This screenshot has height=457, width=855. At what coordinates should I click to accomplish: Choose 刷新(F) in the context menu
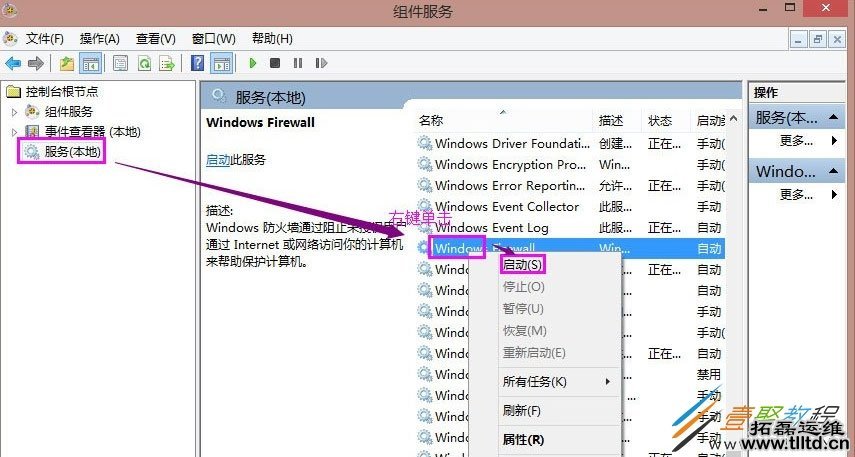[521, 410]
